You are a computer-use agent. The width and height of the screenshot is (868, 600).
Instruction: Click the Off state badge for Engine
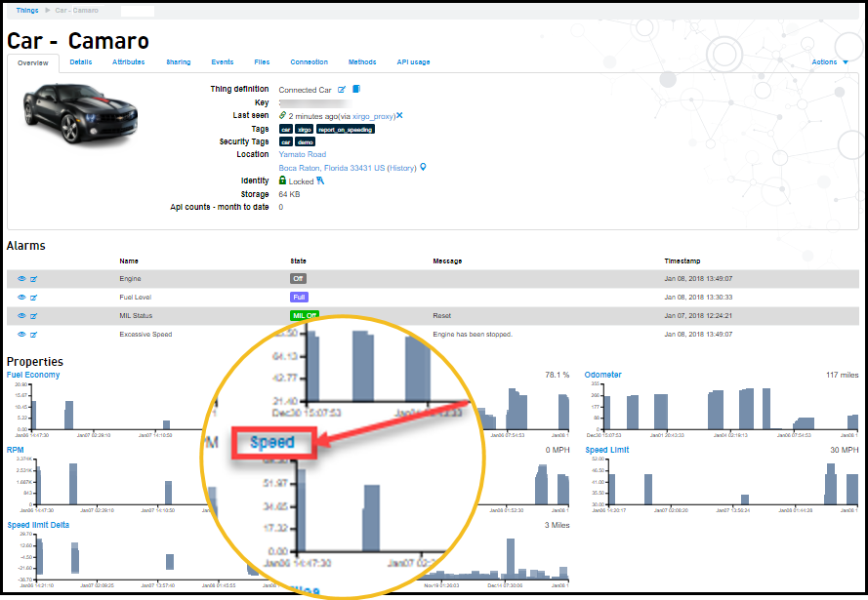(x=298, y=279)
